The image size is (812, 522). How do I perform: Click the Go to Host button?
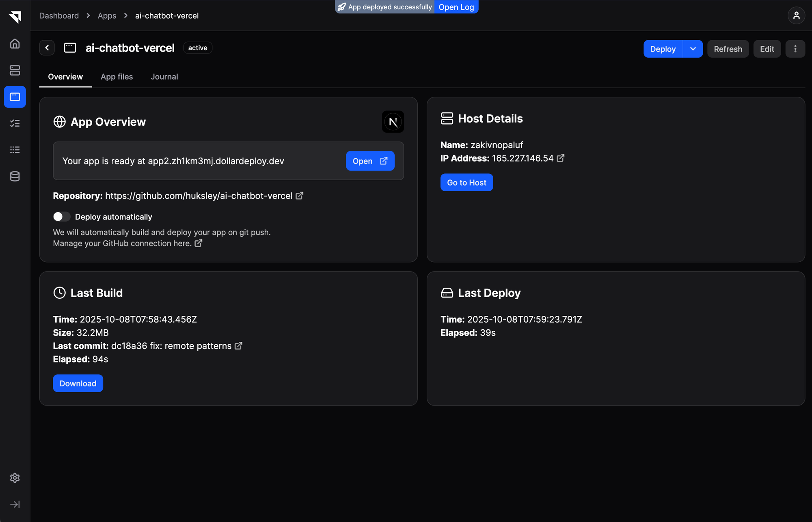[x=466, y=183]
